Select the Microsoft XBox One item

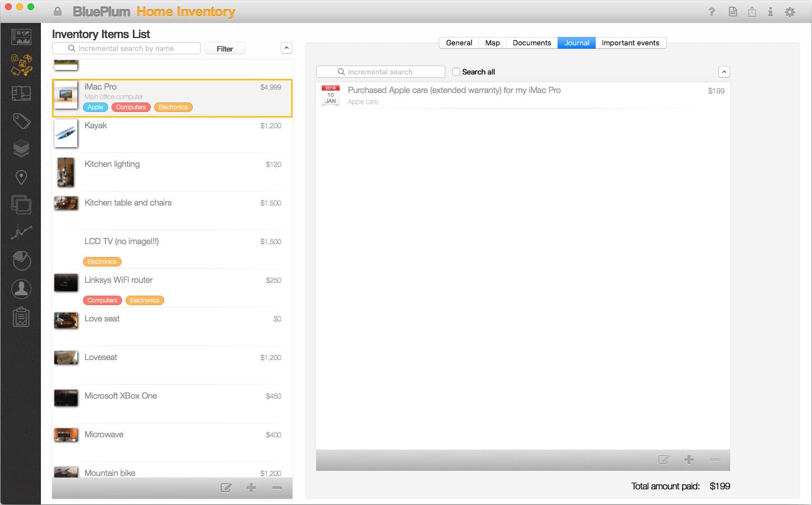172,404
